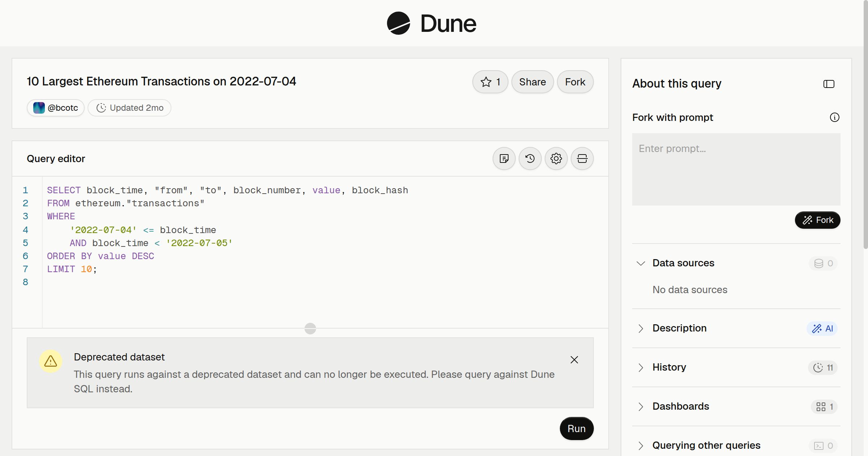The image size is (868, 456).
Task: Fork the query from the title bar
Action: (x=575, y=82)
